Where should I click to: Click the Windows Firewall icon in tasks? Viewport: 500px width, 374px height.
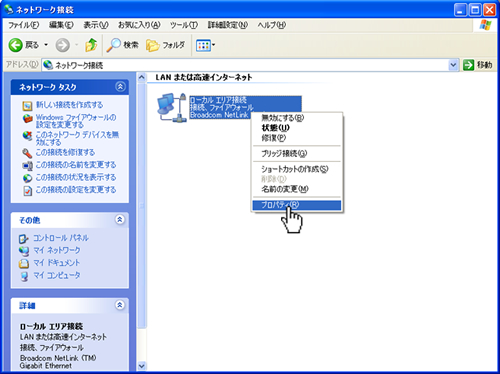click(27, 118)
